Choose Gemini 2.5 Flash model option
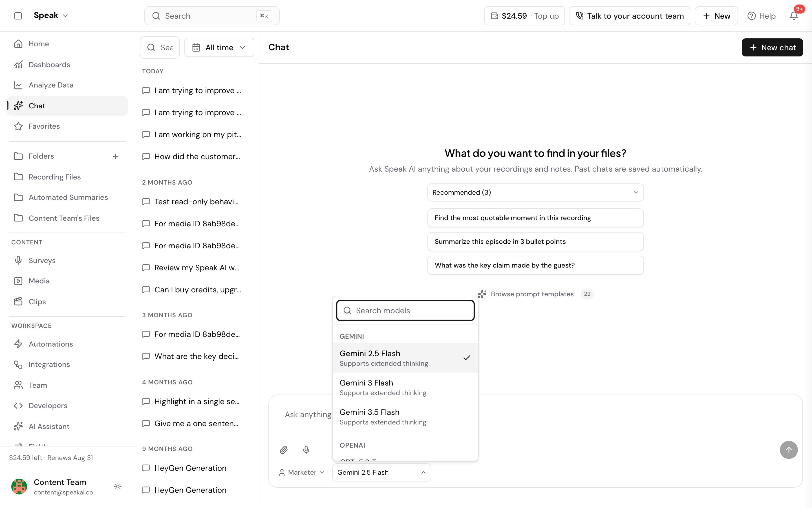 (x=405, y=358)
